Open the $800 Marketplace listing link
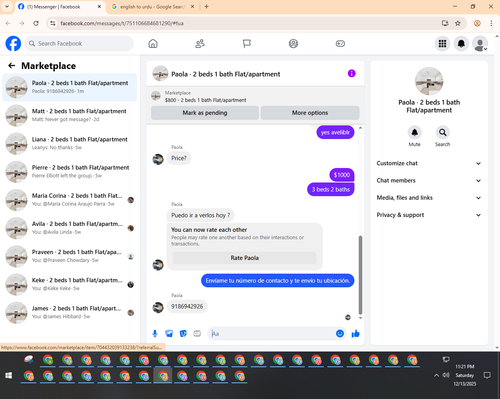This screenshot has width=500, height=399. click(206, 100)
